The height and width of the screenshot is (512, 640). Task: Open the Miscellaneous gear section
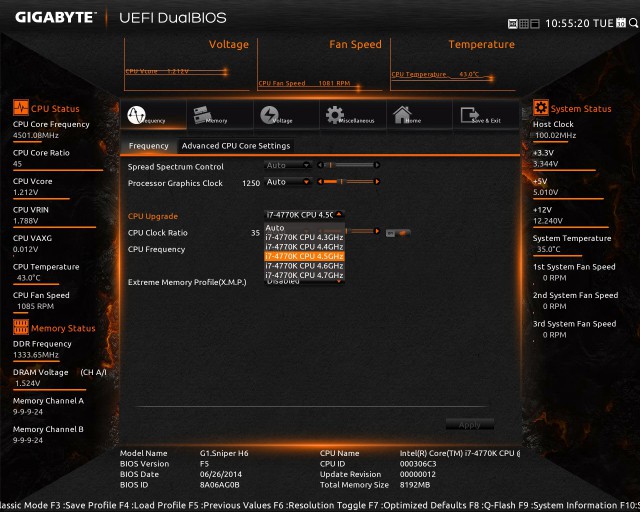click(x=353, y=115)
